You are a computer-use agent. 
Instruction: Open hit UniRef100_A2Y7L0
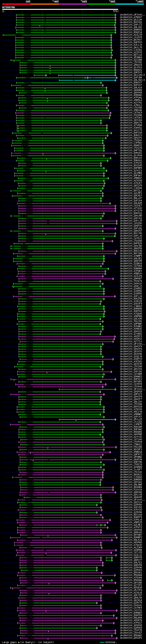pos(131,341)
